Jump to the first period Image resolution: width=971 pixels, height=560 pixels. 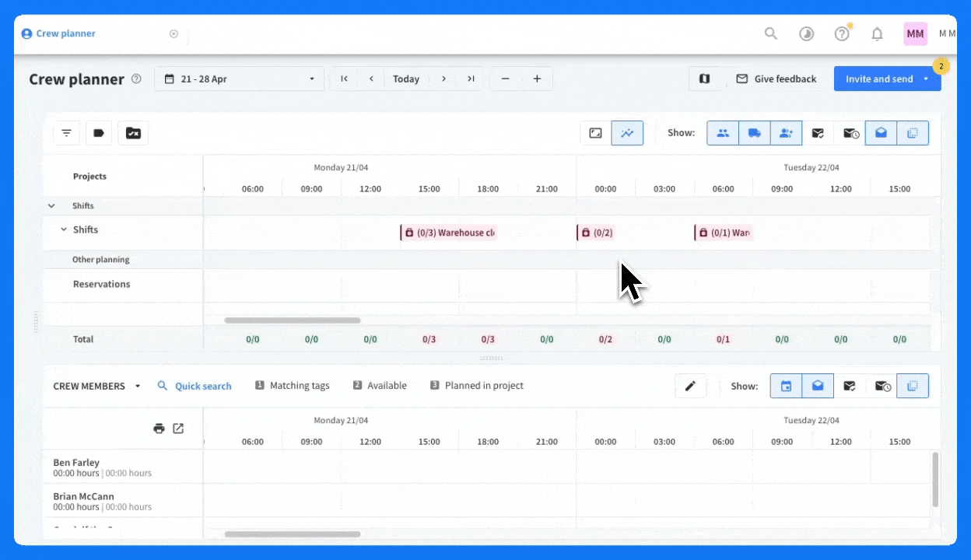[344, 79]
